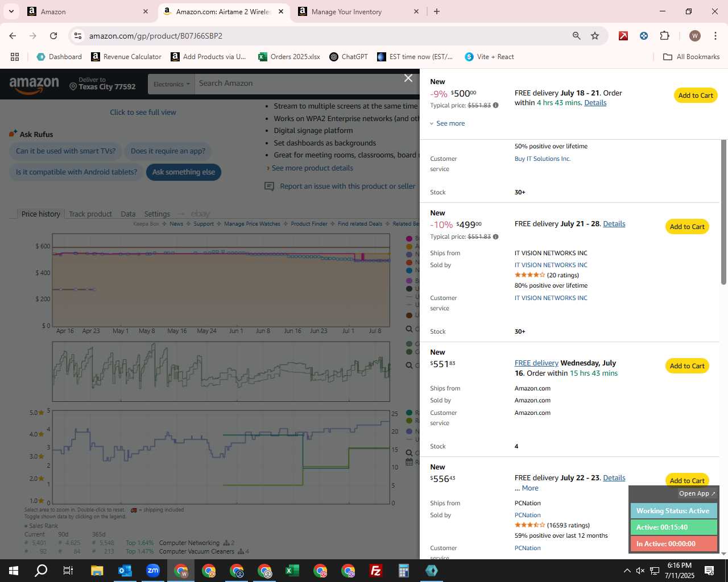Open Zoom from the taskbar
The height and width of the screenshot is (582, 728).
click(153, 571)
